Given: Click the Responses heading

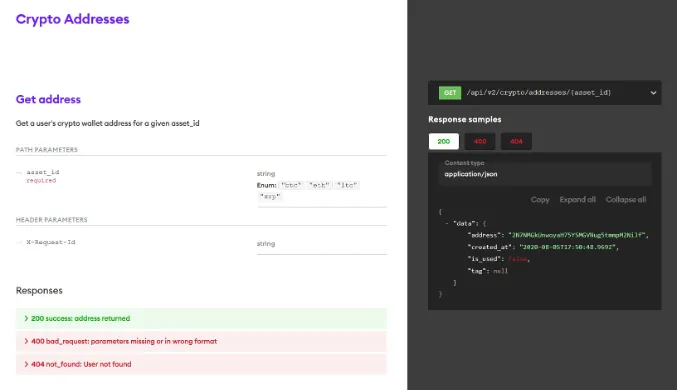Looking at the screenshot, I should click(39, 291).
